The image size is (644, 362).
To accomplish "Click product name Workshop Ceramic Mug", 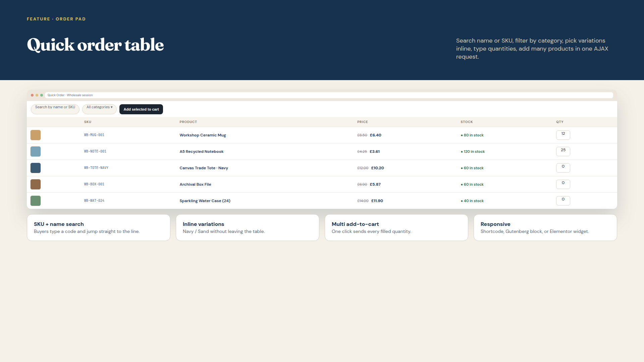I will [203, 135].
